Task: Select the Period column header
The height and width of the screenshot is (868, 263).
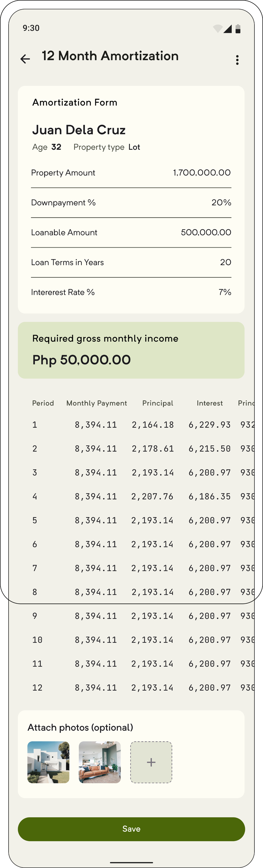Action: tap(43, 403)
